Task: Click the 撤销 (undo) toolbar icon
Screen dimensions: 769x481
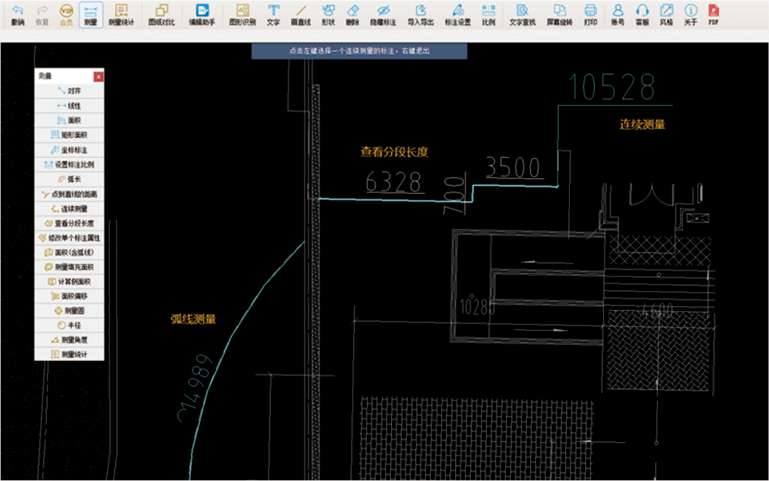Action: coord(17,13)
